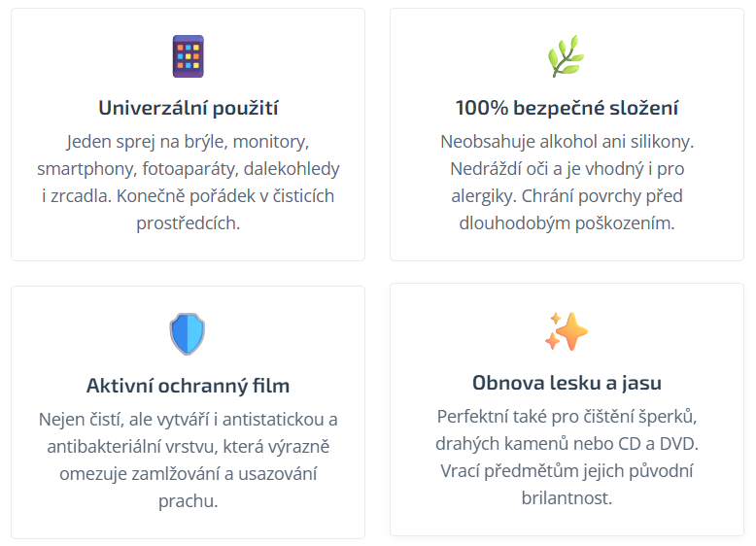Click the line "smartphony, fotoaparáty, dalekohledy"

[x=189, y=169]
